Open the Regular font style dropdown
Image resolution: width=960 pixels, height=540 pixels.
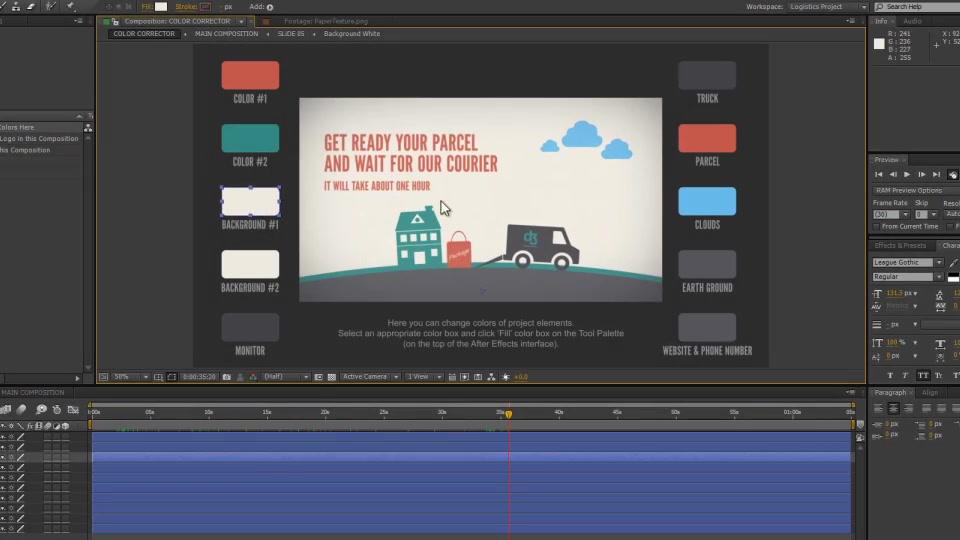pyautogui.click(x=908, y=277)
